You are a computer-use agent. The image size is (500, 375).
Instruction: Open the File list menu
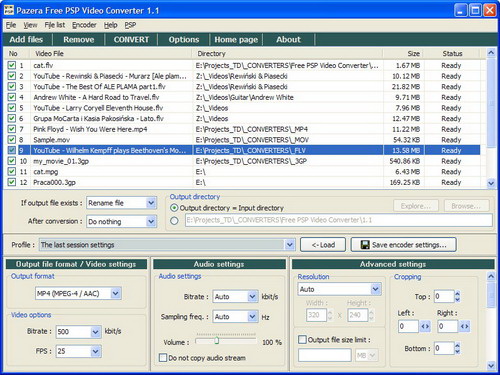[x=55, y=25]
